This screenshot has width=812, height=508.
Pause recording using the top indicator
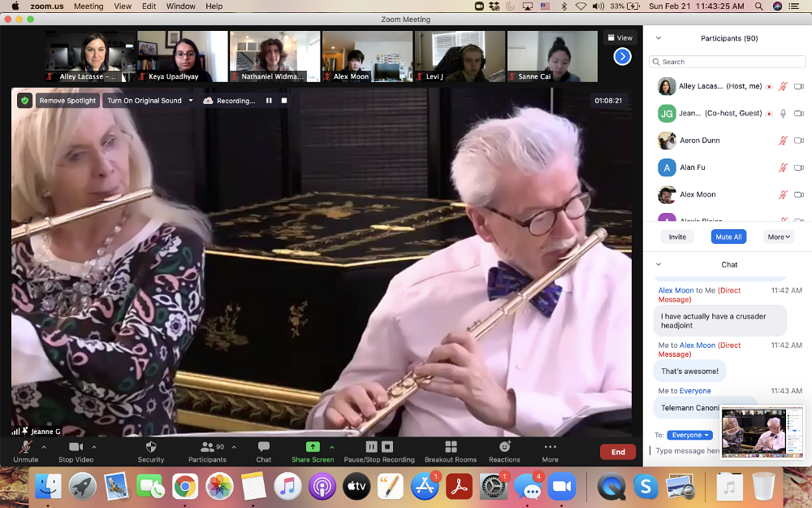269,101
